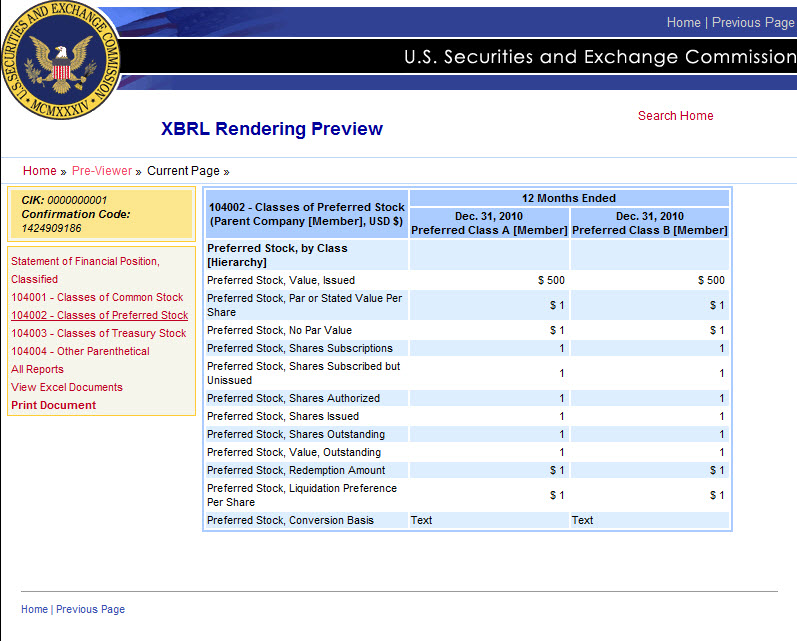Click Preferred Class A [Member] column header
797x641 pixels.
(489, 223)
